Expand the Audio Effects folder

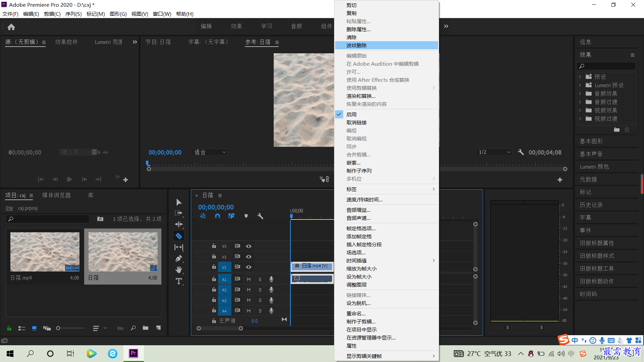[580, 94]
